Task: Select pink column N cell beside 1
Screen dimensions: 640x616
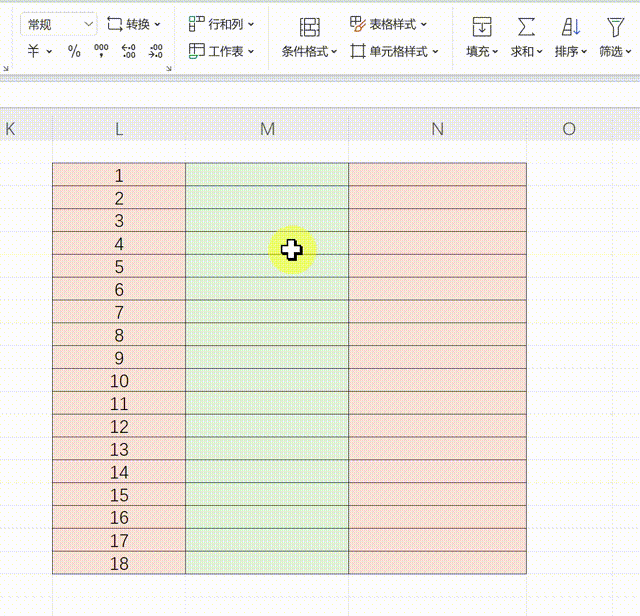Action: tap(438, 174)
